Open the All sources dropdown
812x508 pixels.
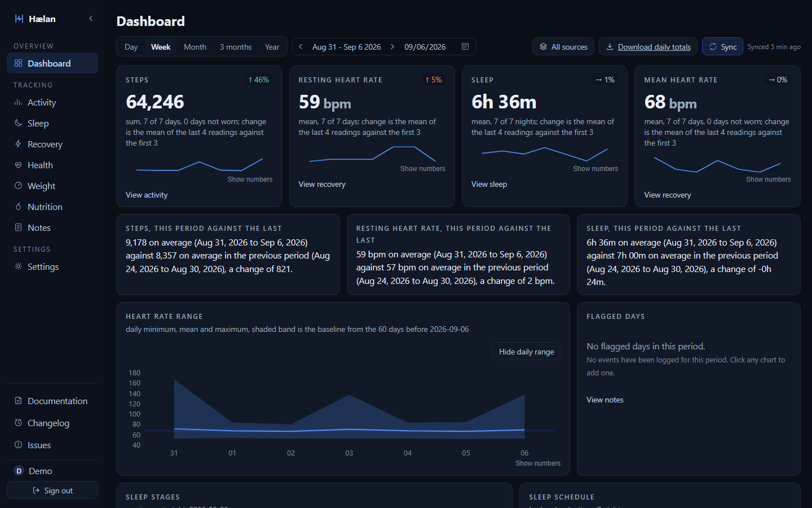click(563, 47)
